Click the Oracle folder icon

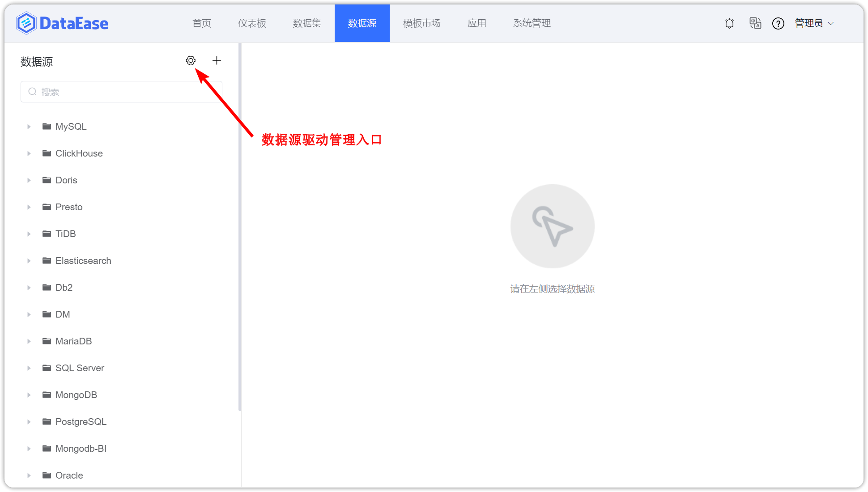pos(47,475)
